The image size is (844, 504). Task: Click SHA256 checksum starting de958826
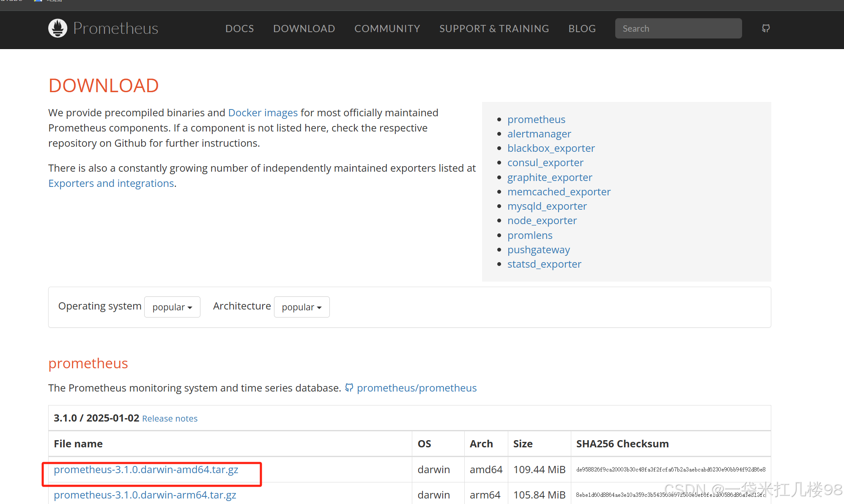coord(671,470)
